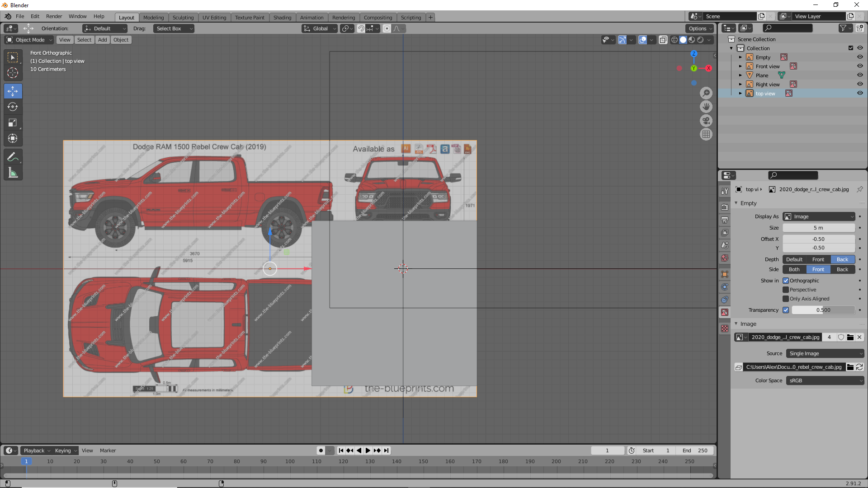Switch to rendered viewport shading

pos(700,40)
